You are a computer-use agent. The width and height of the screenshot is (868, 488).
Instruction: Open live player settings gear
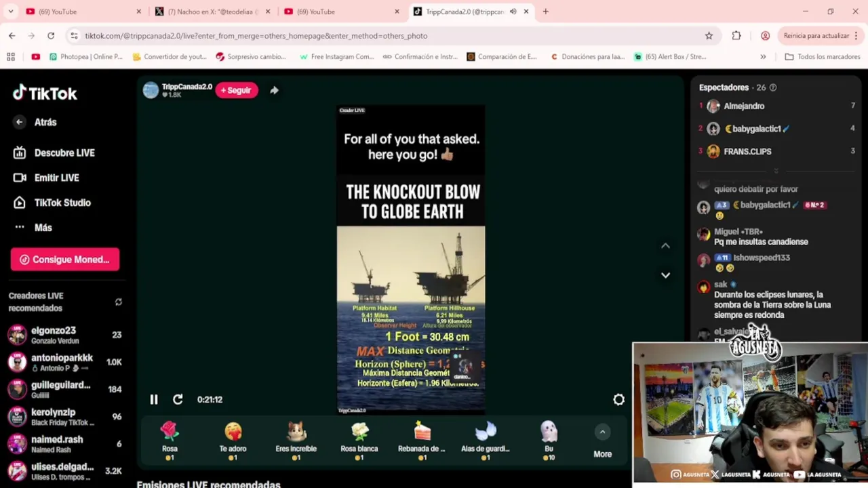click(x=618, y=400)
